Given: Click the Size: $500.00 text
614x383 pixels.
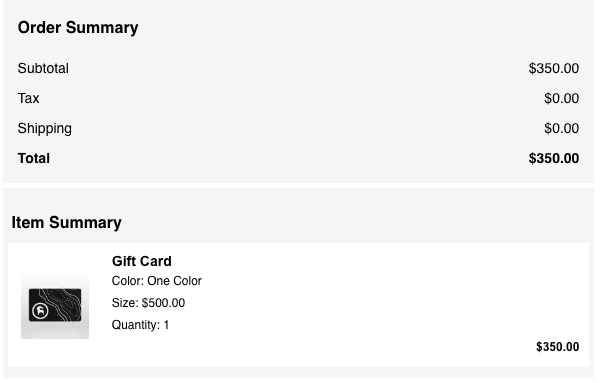Looking at the screenshot, I should click(x=148, y=303).
